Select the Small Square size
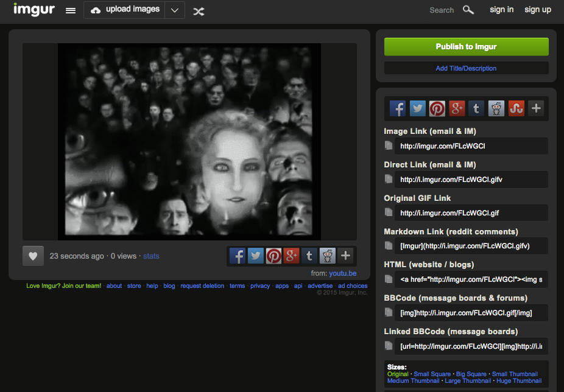Image resolution: width=564 pixels, height=392 pixels. 432,374
